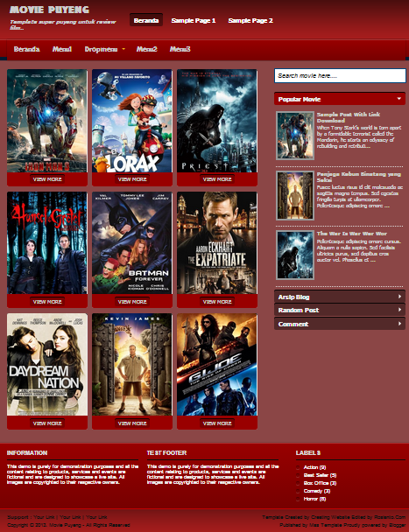Open the Box Office label
409x532 pixels.
(320, 483)
